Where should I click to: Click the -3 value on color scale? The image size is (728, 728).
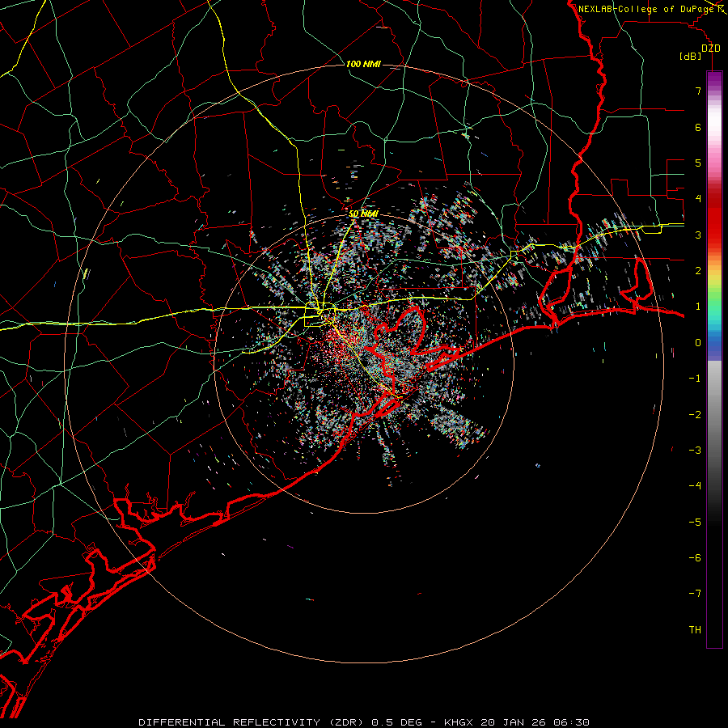click(x=695, y=451)
